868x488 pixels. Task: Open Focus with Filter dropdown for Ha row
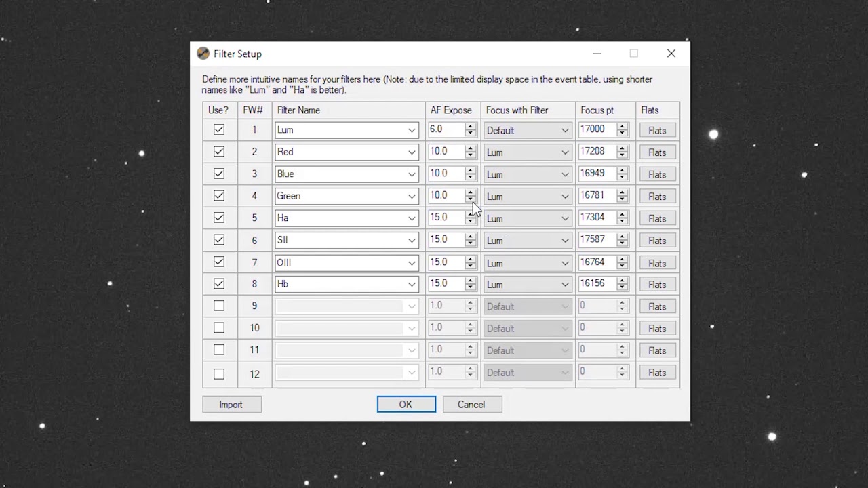pos(528,218)
